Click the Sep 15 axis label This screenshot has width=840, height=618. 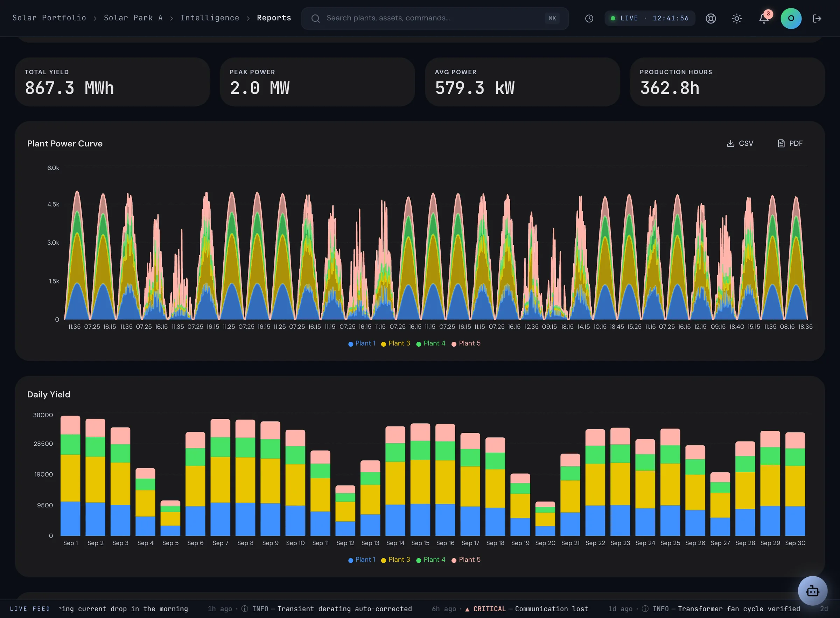[x=420, y=543]
